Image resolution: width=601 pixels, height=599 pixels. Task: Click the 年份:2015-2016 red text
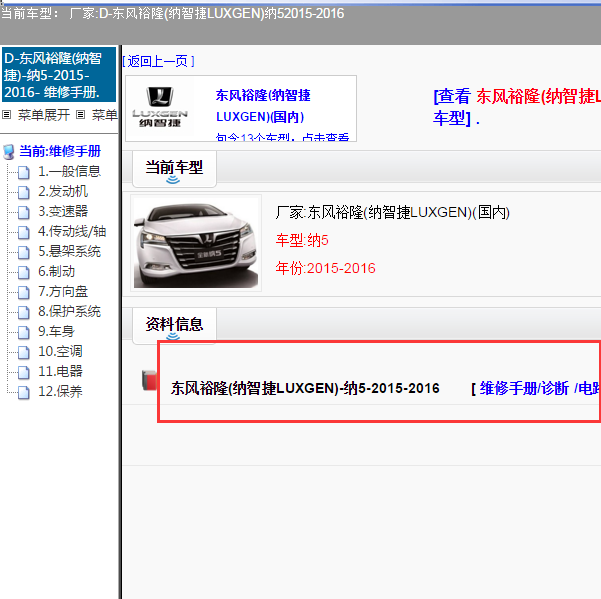click(325, 268)
